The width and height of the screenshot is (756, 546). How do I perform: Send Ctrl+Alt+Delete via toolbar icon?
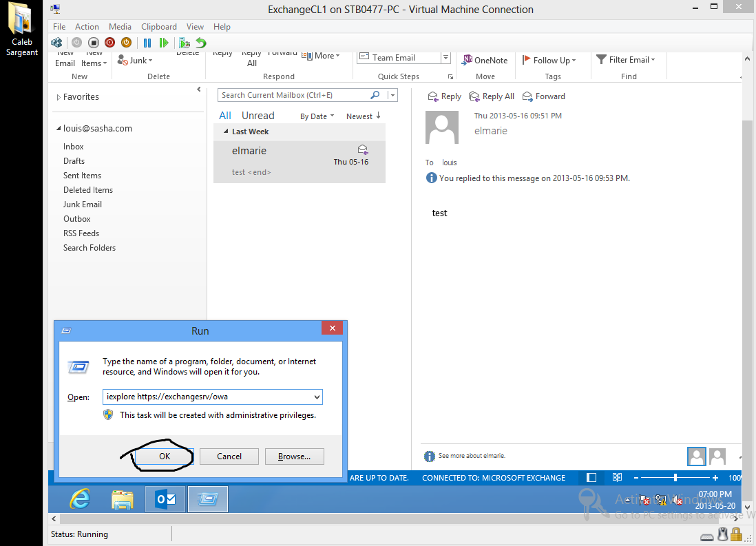(x=56, y=43)
